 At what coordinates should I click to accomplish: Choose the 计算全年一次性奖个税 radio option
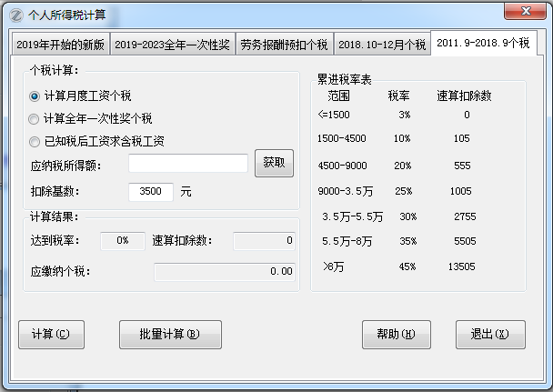(35, 118)
